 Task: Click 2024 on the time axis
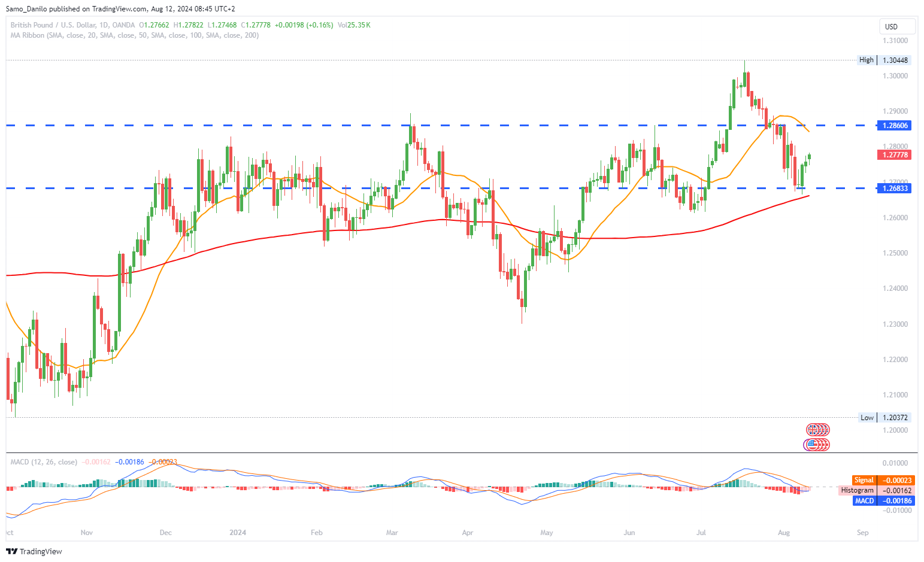coord(238,533)
